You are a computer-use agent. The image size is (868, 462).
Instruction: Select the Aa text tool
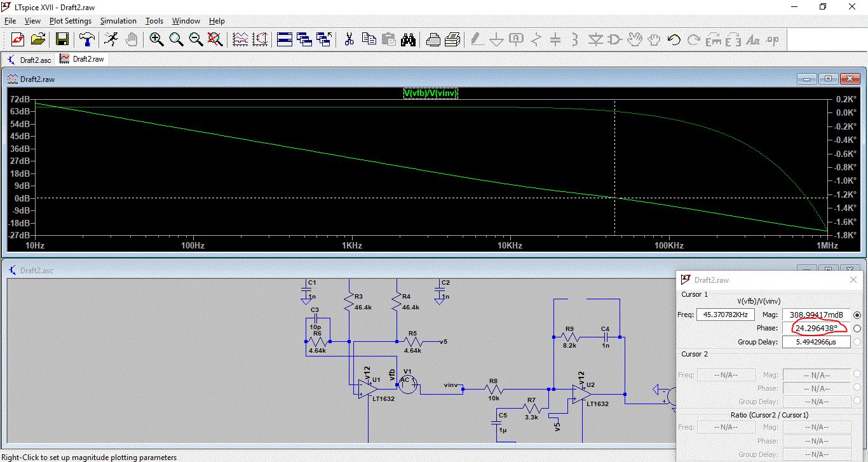click(753, 39)
